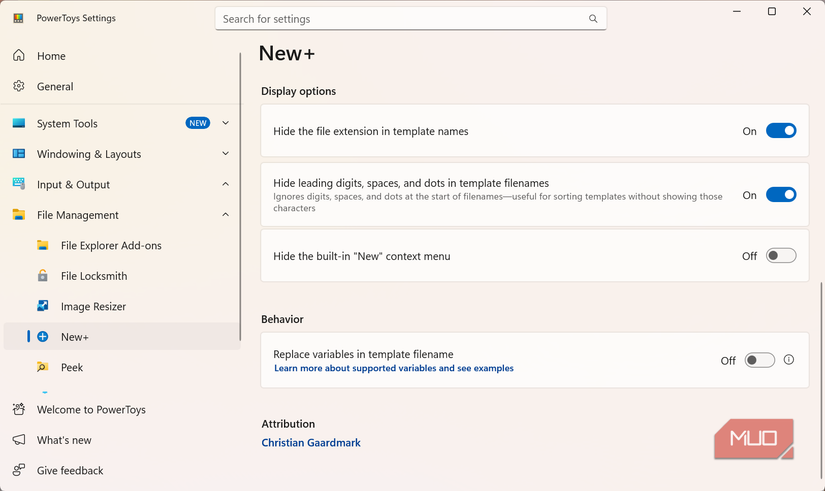Expand the Windowing & Layouts chevron
This screenshot has height=491, width=825.
tap(225, 154)
